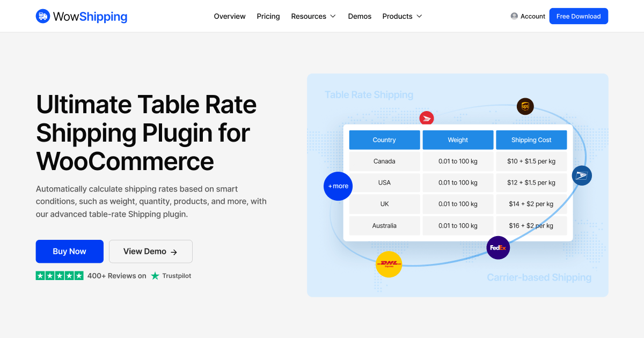Click the Table Rate Shipping label
644x338 pixels.
click(369, 95)
